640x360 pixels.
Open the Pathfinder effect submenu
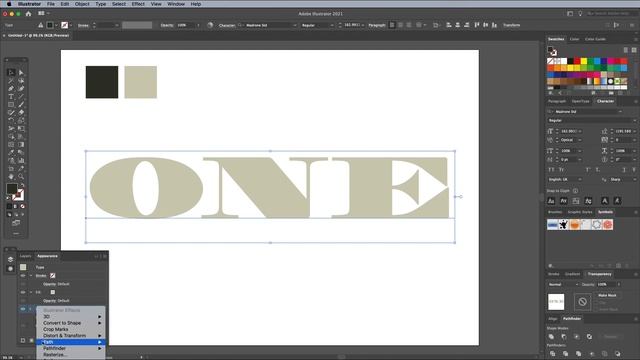click(71, 349)
